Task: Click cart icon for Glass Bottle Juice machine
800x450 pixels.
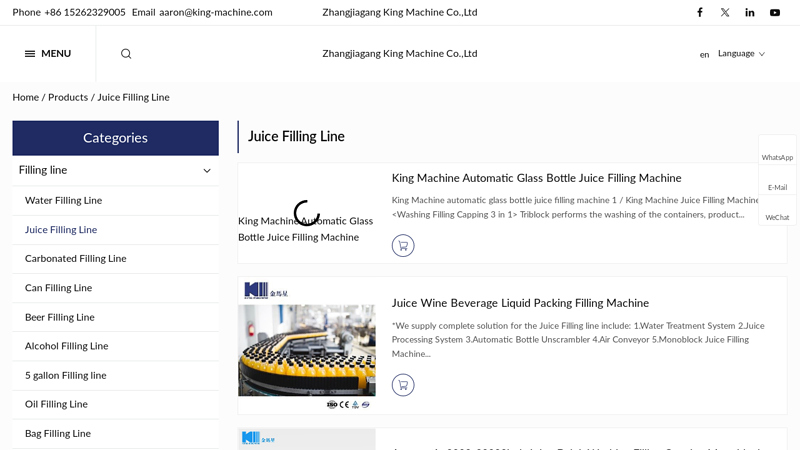Action: pos(403,246)
